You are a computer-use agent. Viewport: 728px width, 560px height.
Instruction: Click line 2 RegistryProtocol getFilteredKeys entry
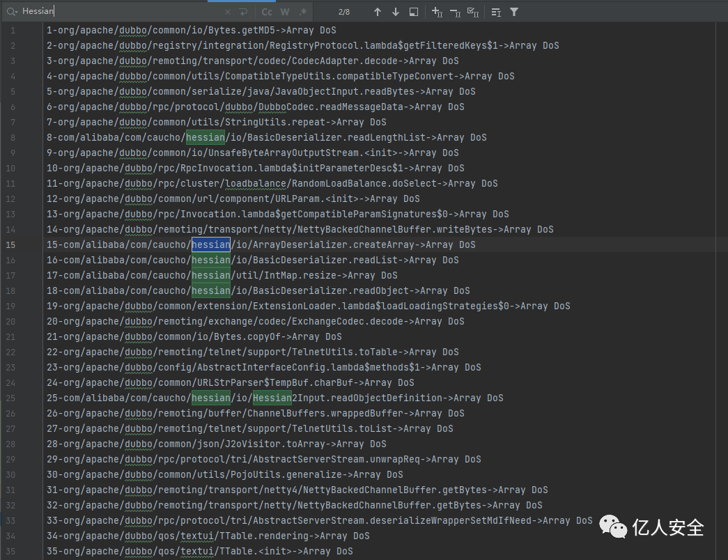coord(303,45)
